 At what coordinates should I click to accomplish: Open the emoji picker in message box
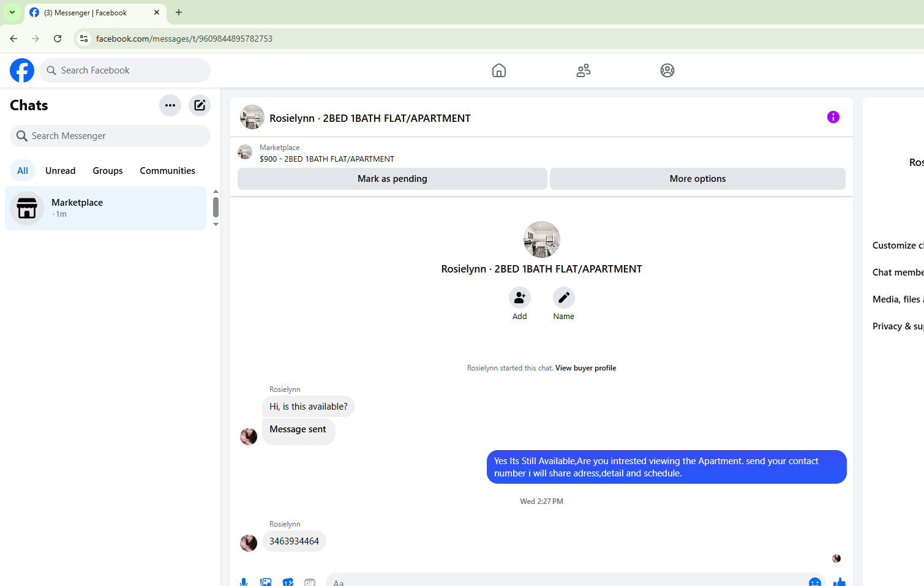pyautogui.click(x=815, y=582)
